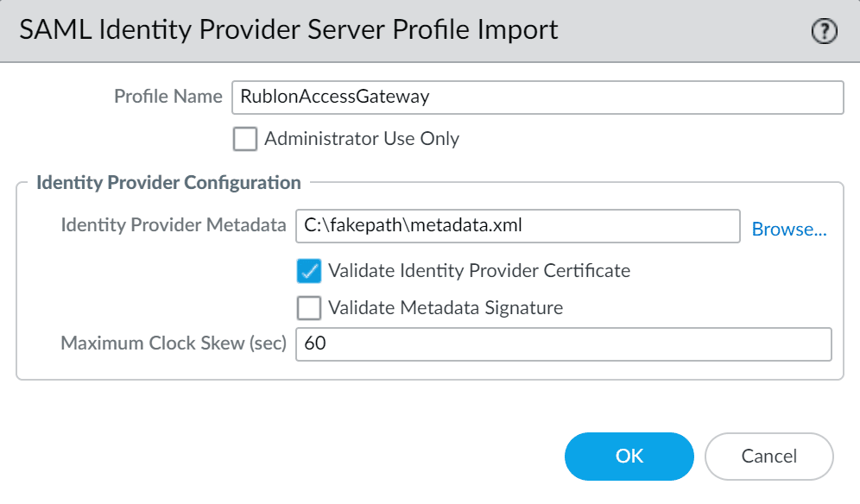Click the help question mark icon
Viewport: 860px width, 504px height.
(825, 32)
